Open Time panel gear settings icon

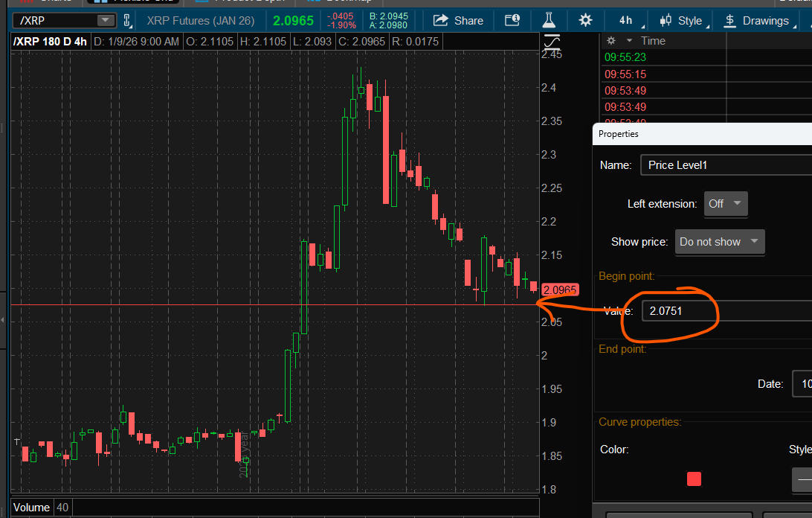tap(611, 40)
